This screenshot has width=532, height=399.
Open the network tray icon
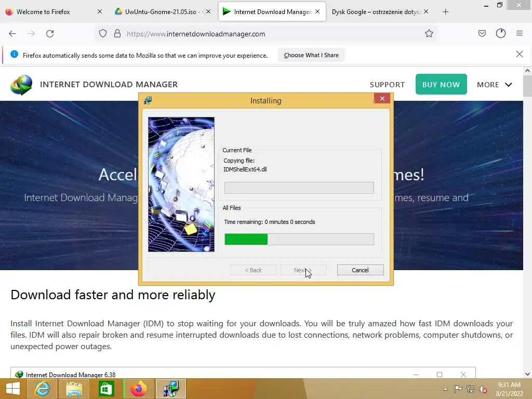coord(471,389)
